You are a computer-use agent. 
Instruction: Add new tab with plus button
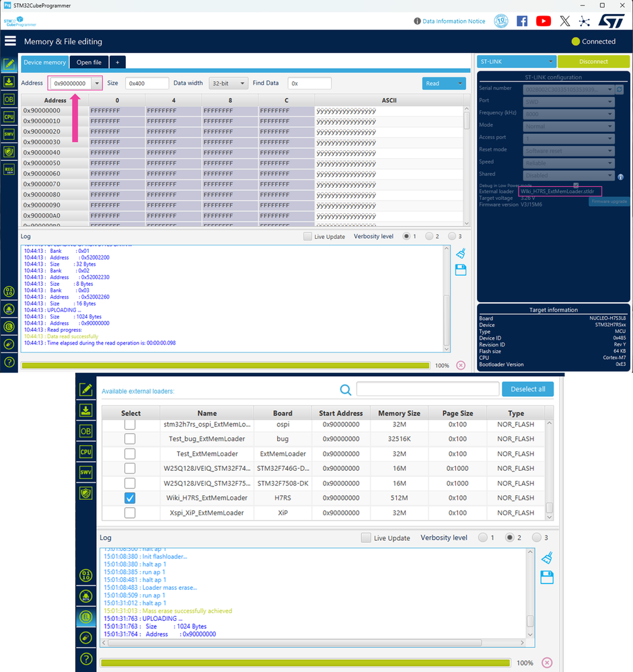118,62
